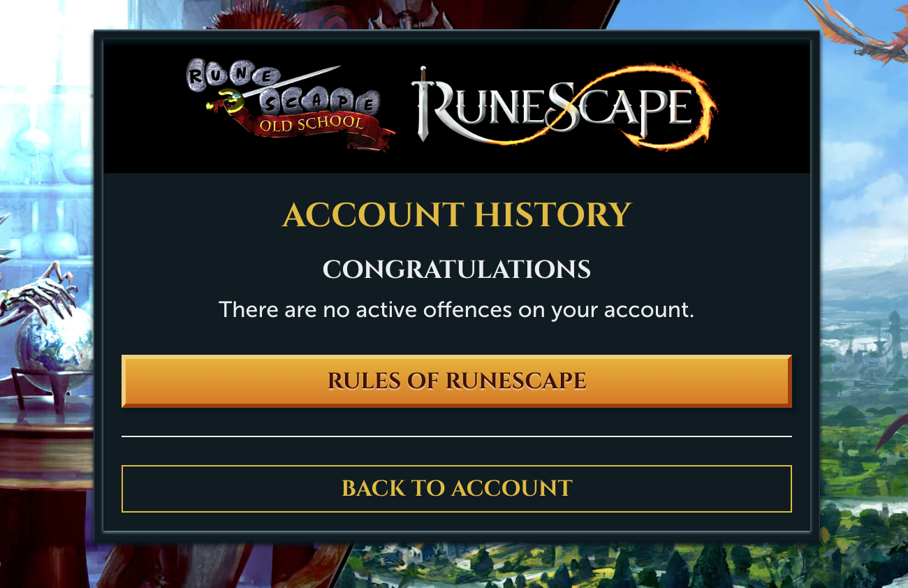Click the Congratulations subheading
The width and height of the screenshot is (908, 588).
coord(457,270)
